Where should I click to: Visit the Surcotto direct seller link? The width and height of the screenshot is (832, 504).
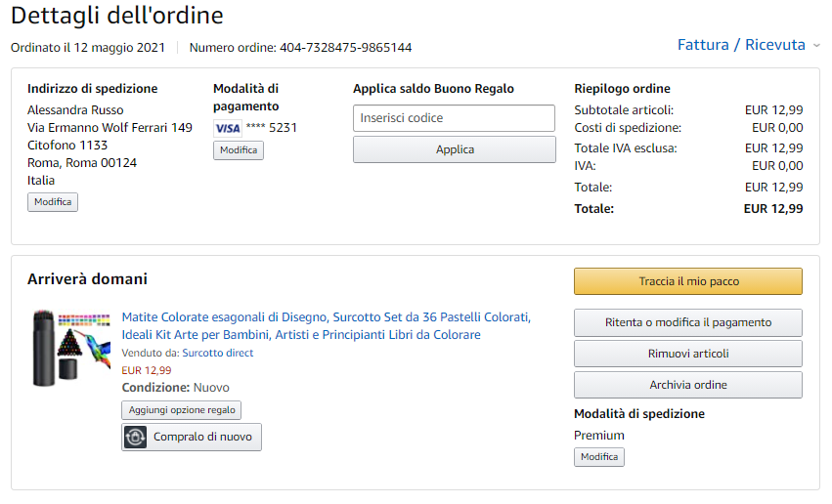(217, 353)
